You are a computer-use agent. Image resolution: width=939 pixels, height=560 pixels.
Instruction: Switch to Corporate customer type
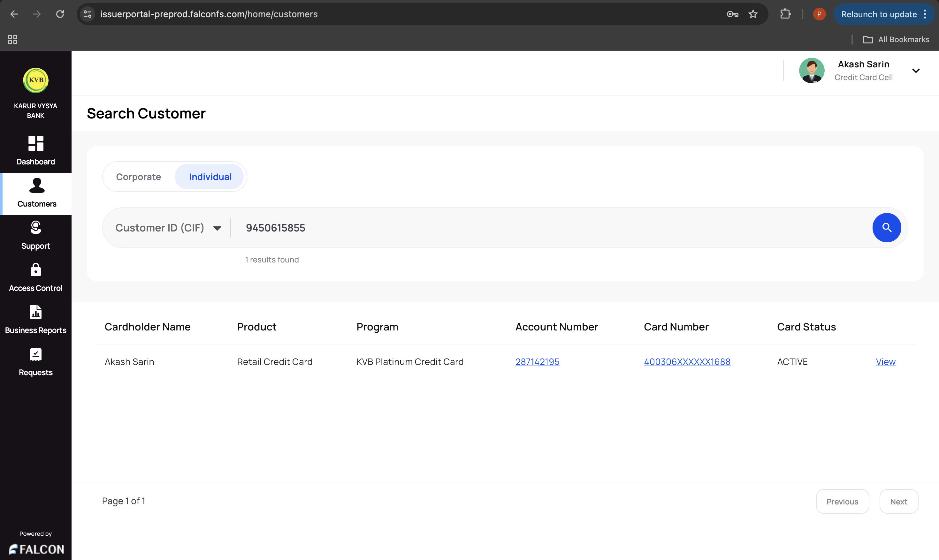(139, 177)
